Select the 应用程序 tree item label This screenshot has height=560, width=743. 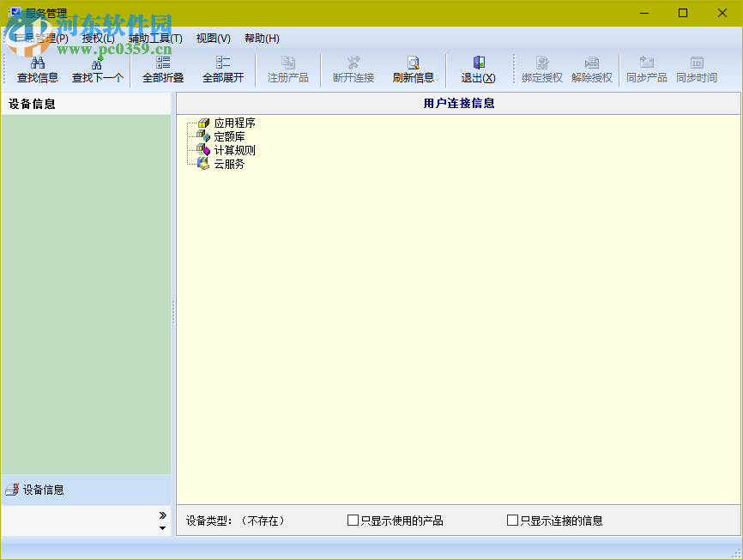tap(234, 123)
